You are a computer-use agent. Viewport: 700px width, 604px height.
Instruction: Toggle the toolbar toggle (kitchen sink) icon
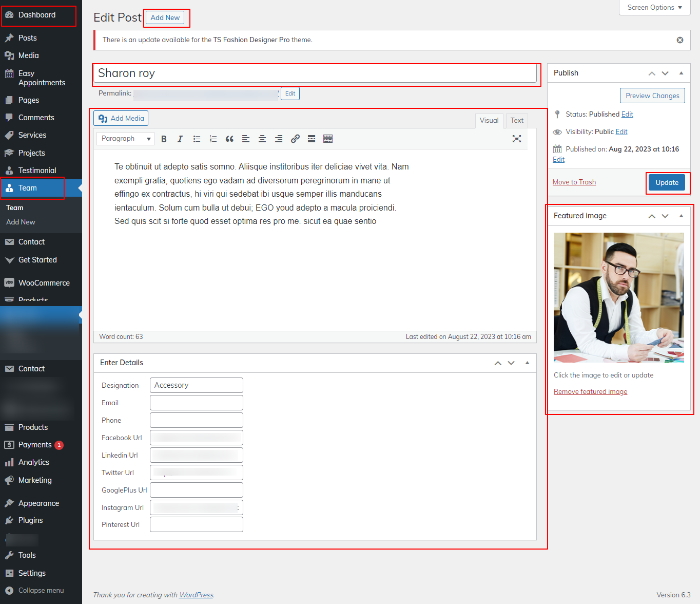(328, 139)
